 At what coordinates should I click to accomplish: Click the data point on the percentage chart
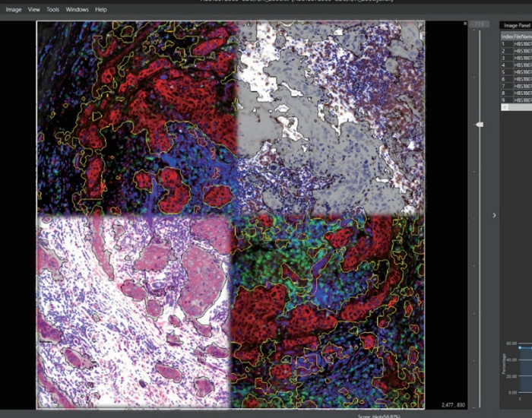520,348
